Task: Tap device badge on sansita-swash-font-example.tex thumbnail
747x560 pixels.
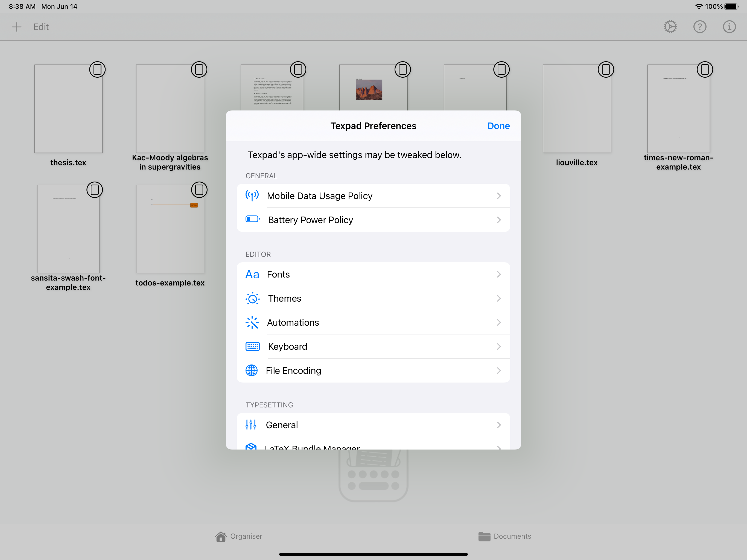Action: (x=95, y=190)
